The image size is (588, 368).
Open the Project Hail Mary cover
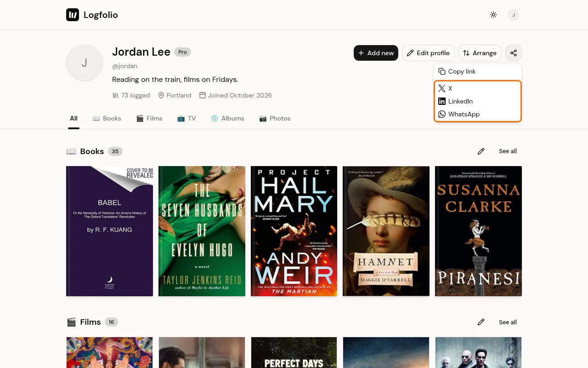294,231
